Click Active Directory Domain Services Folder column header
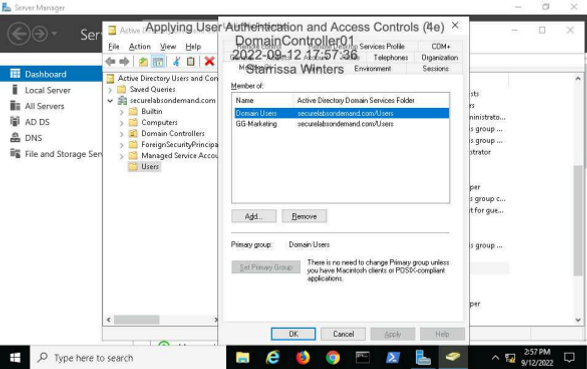The width and height of the screenshot is (587, 369). point(371,100)
